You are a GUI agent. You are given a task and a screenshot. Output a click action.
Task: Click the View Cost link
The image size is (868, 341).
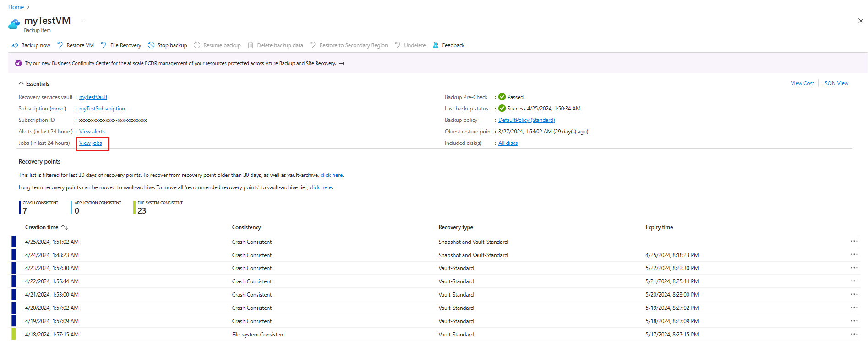pyautogui.click(x=802, y=83)
